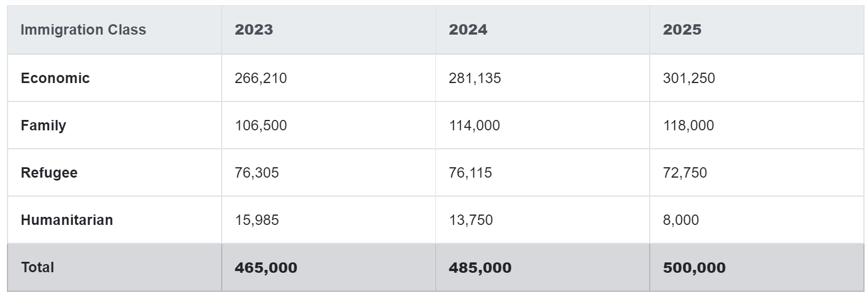Click Family 2023 cell showing 106,500
Image resolution: width=868 pixels, height=297 pixels.
[260, 126]
